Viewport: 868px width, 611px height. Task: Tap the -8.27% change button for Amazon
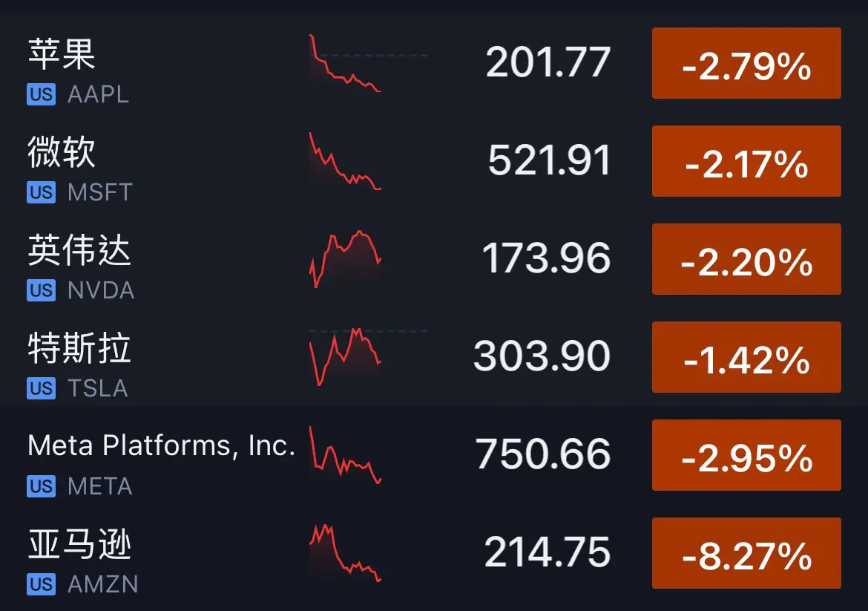click(x=746, y=553)
